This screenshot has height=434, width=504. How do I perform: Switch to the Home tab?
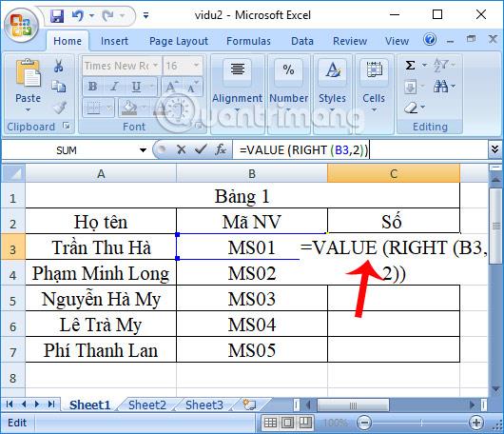pos(68,41)
